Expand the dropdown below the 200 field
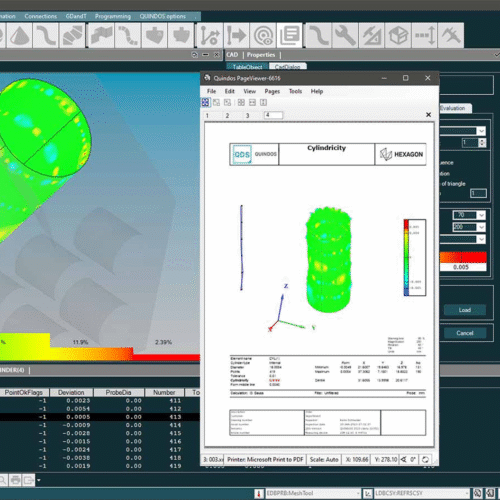Image resolution: width=500 pixels, height=500 pixels. 481,239
